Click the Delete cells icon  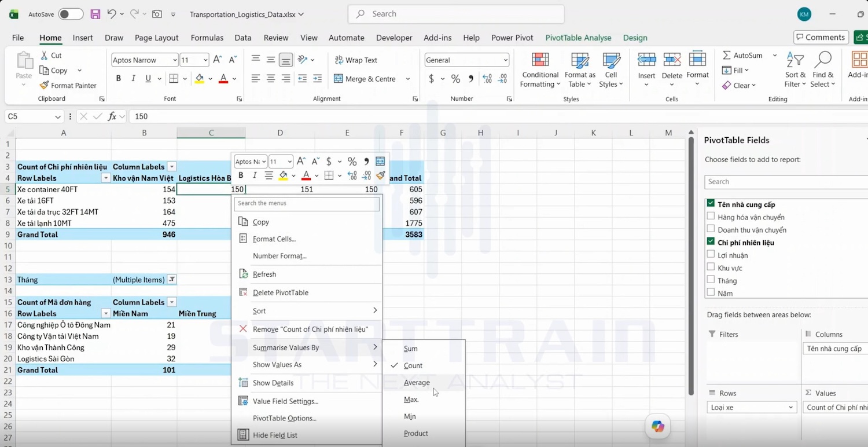pos(672,60)
